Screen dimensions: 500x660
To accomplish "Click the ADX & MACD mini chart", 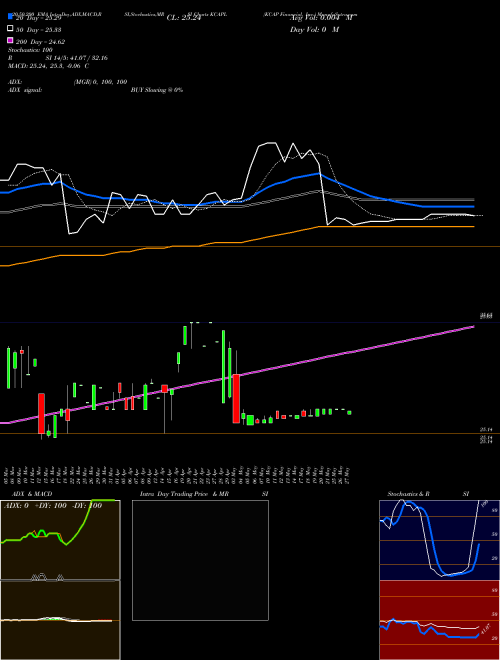I will [x=60, y=540].
